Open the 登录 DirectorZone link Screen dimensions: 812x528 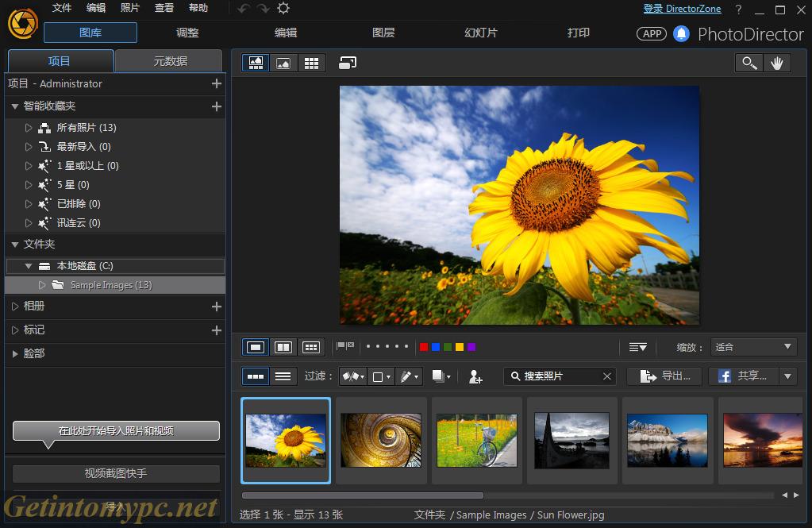pos(682,9)
